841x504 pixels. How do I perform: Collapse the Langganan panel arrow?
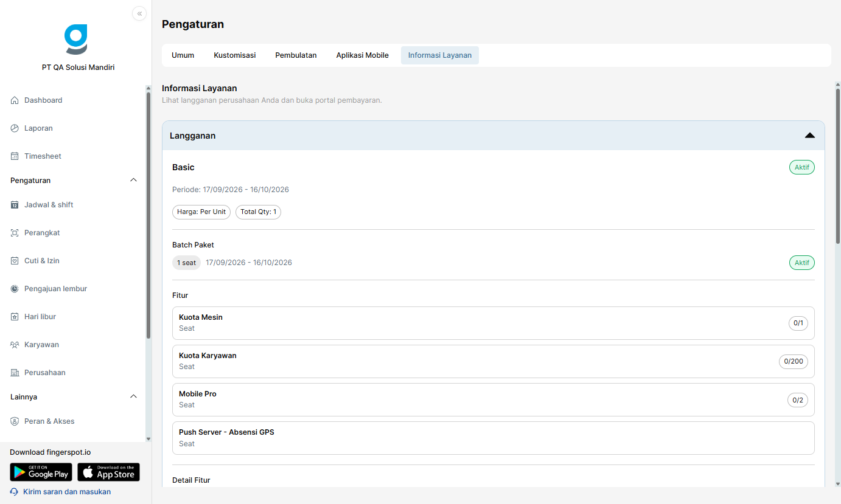[x=809, y=136]
